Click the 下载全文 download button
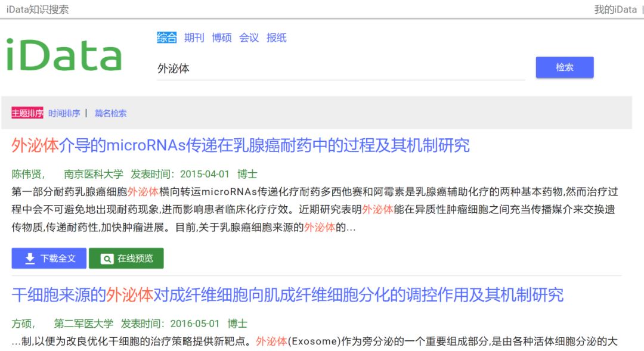This screenshot has height=351, width=644. (x=48, y=259)
